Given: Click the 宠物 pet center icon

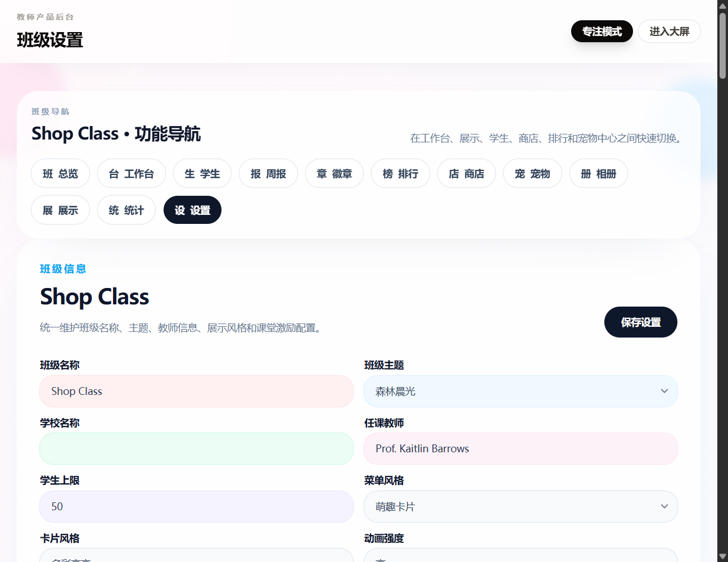Looking at the screenshot, I should pyautogui.click(x=532, y=173).
